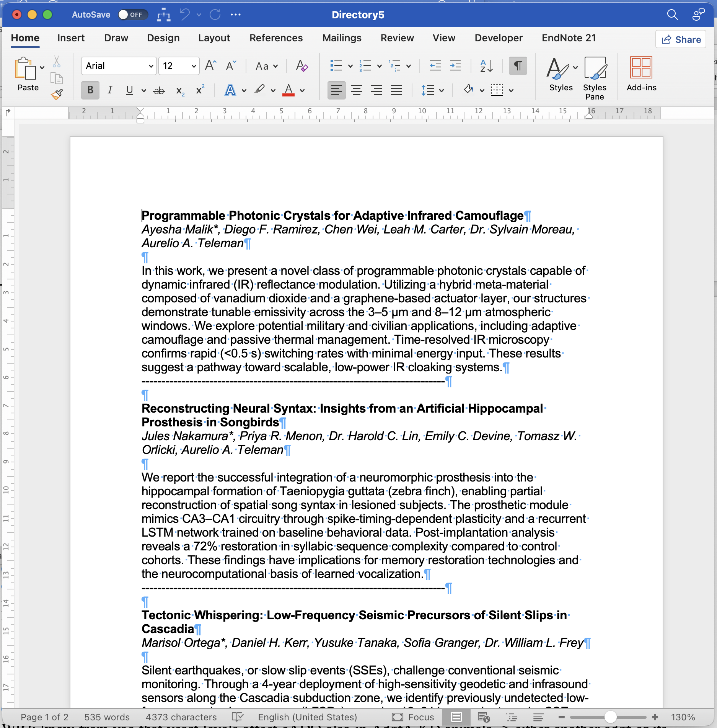Click the zoom out minus button
The height and width of the screenshot is (728, 717).
(x=562, y=717)
